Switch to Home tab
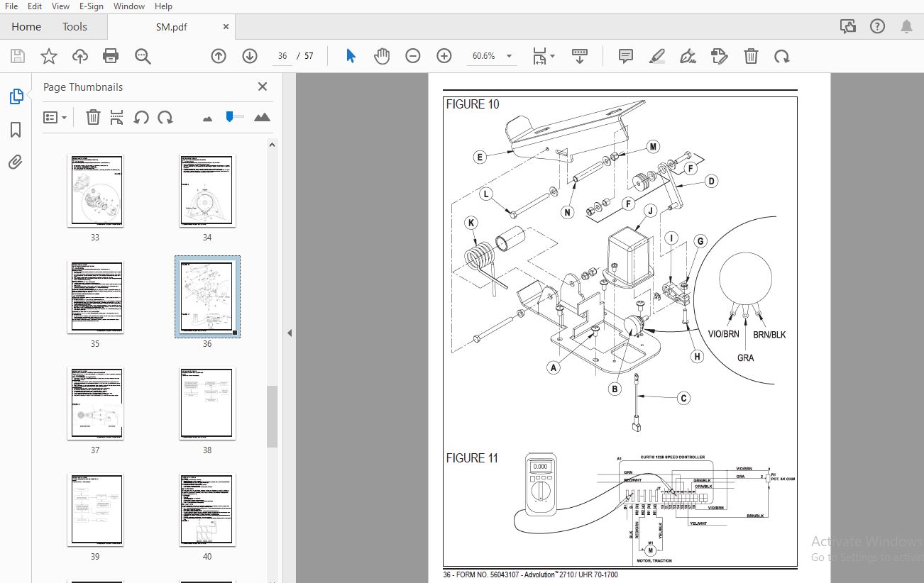The image size is (924, 583). point(26,27)
